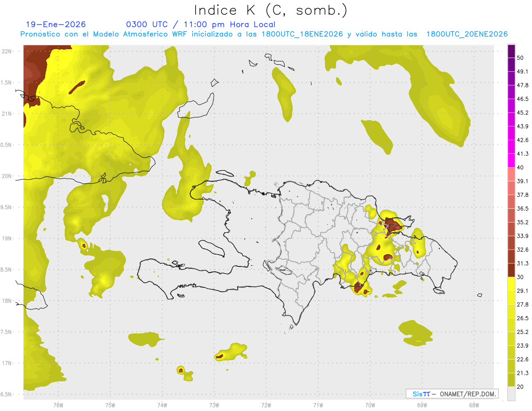This screenshot has width=532, height=411.
Task: Click the '22N' latitude label
Action: (x=6, y=51)
